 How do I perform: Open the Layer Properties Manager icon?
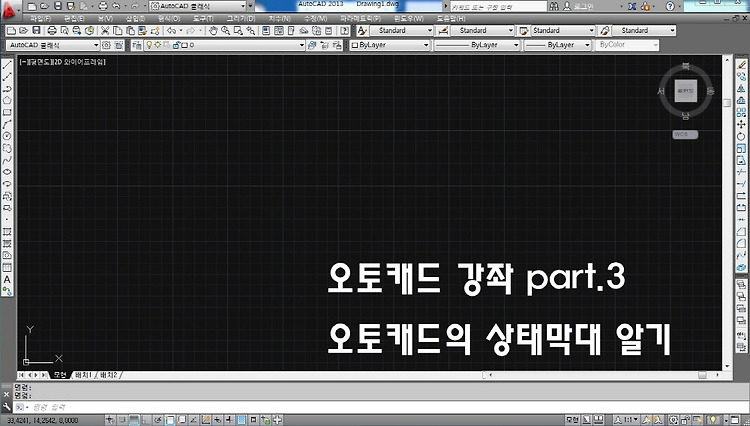pos(137,45)
